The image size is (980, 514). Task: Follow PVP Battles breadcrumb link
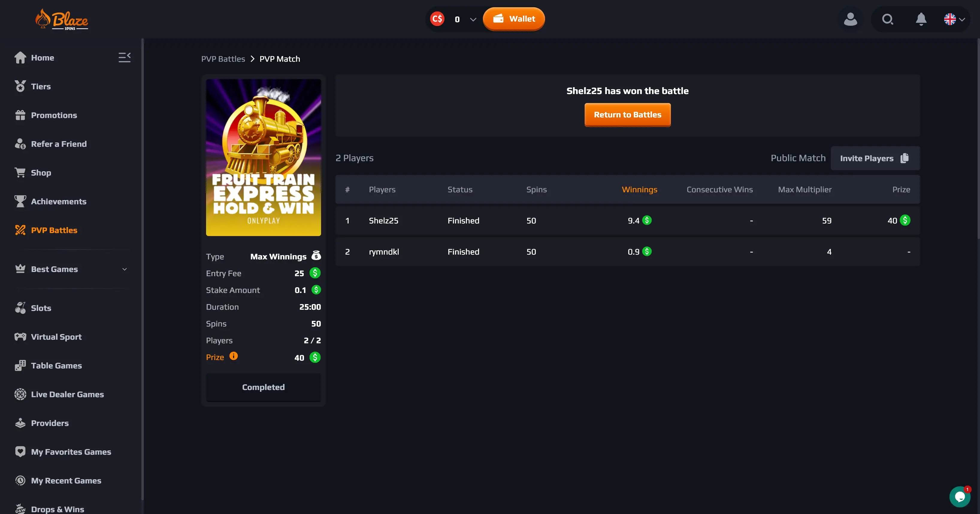click(x=223, y=59)
